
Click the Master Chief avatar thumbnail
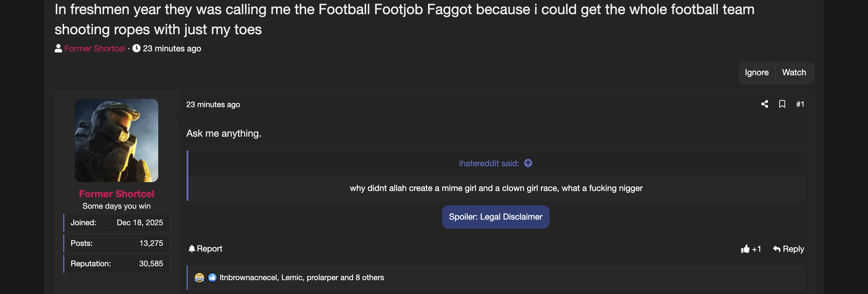click(x=117, y=141)
